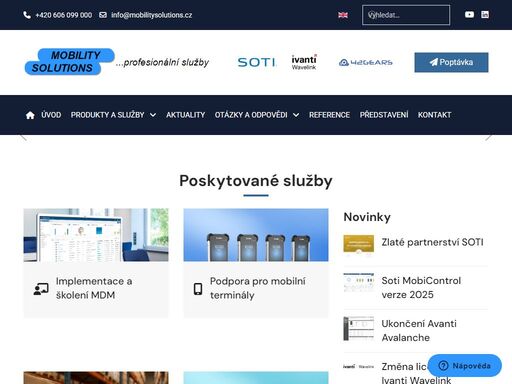
Task: Expand the Produkty a služby dropdown chevron
Action: point(153,115)
